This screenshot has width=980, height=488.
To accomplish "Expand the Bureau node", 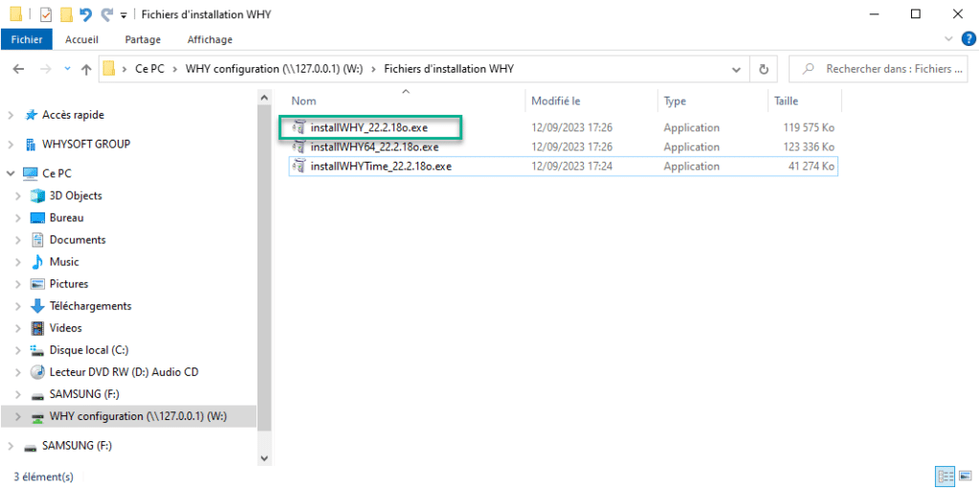I will [20, 218].
